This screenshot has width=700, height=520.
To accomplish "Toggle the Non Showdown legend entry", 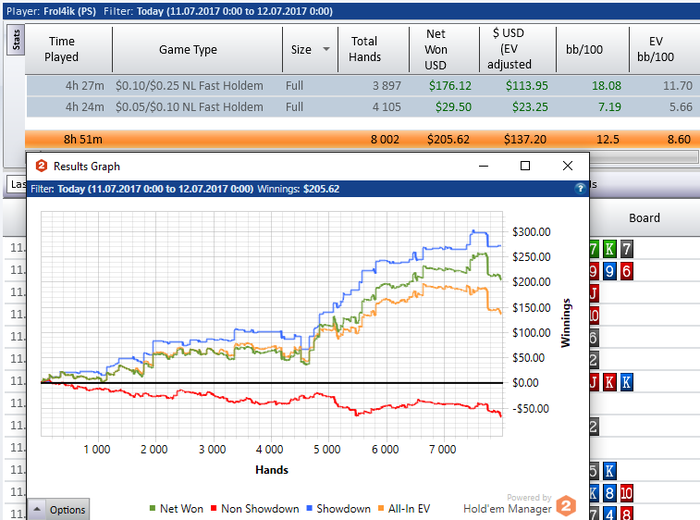I will click(255, 508).
